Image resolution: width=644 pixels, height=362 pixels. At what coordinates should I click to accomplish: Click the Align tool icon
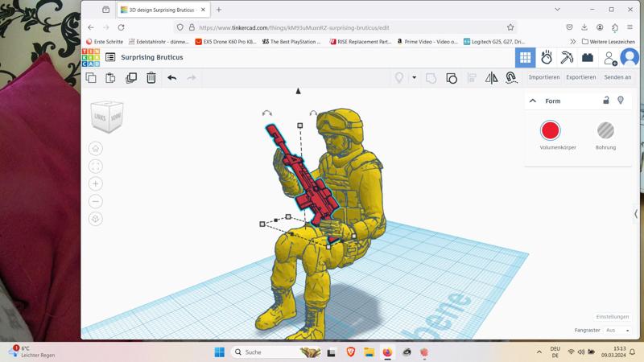472,78
